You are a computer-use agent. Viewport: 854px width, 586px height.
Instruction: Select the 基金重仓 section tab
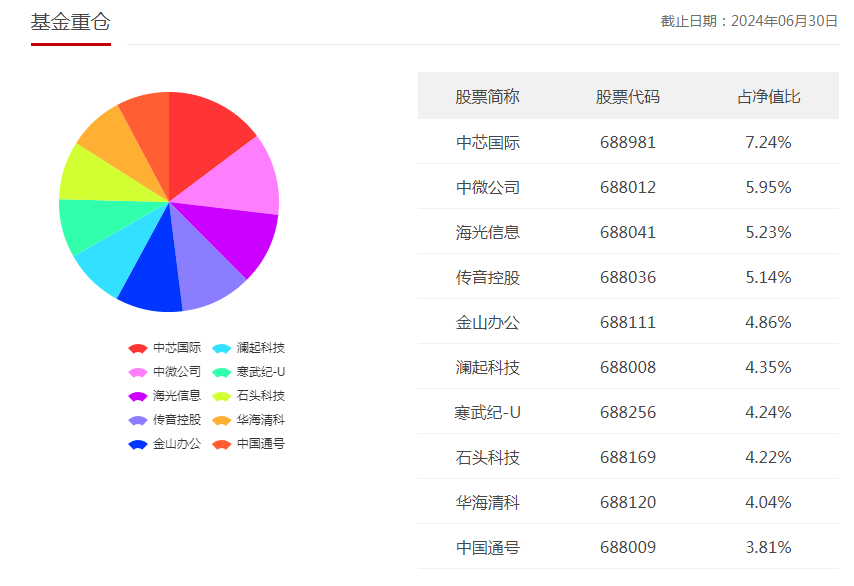(70, 22)
